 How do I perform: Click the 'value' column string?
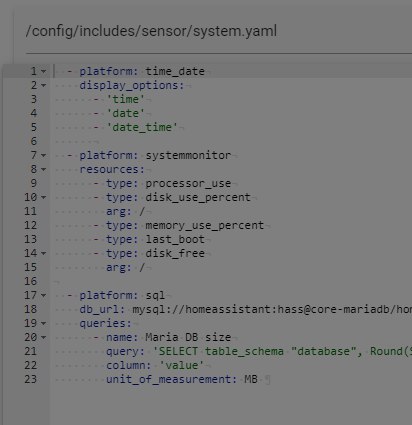[181, 365]
